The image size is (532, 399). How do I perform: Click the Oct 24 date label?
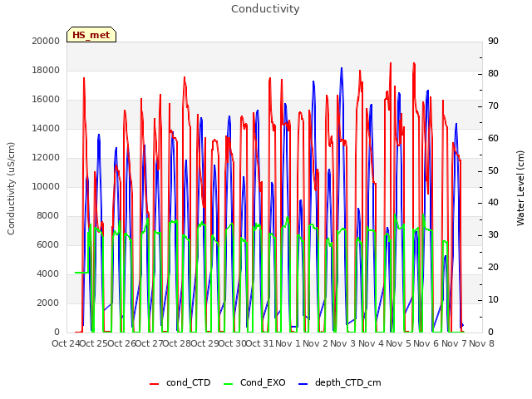(x=66, y=343)
